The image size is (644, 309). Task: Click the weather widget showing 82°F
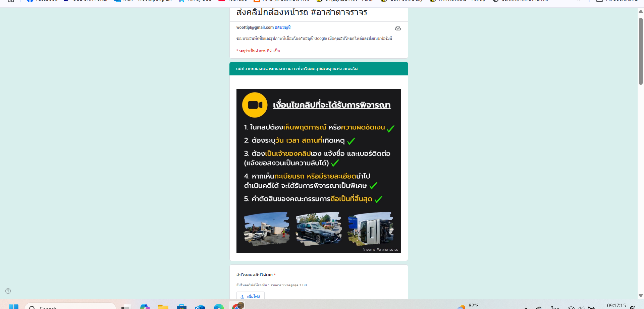tap(468, 306)
